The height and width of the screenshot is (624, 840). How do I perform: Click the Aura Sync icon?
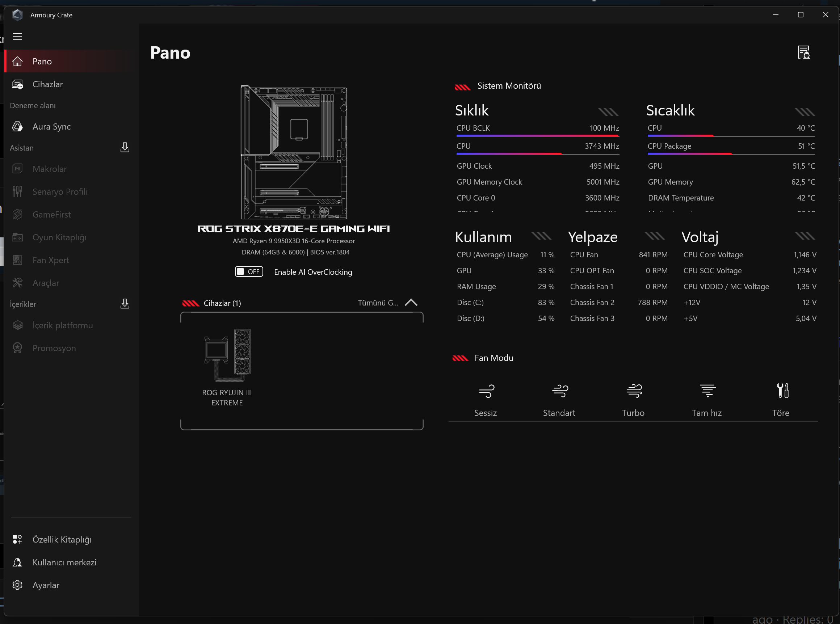tap(17, 127)
